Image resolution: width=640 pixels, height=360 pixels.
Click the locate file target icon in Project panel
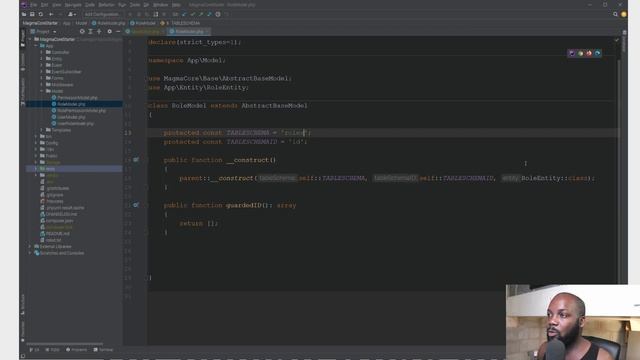[82, 31]
